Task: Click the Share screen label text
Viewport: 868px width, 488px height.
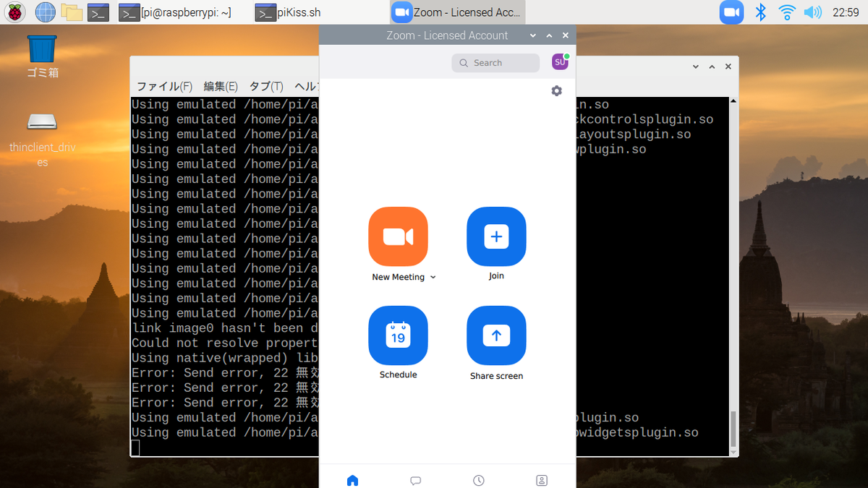Action: coord(496,376)
